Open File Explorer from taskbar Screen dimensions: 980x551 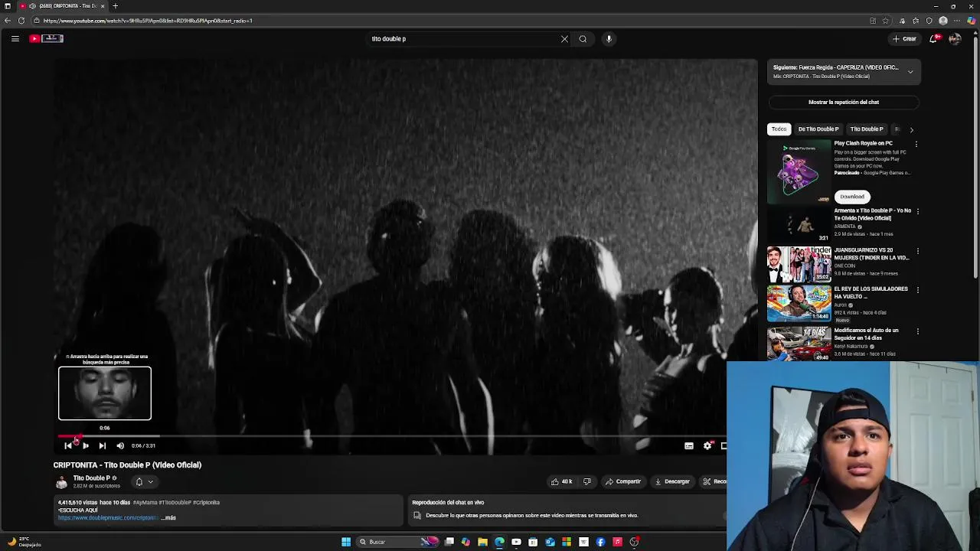click(482, 542)
